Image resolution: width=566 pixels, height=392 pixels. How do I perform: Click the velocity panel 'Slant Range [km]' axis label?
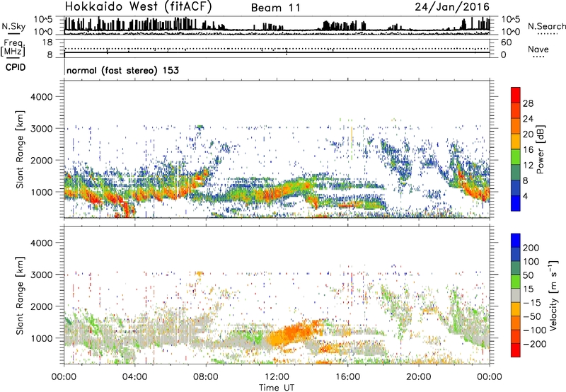coord(21,296)
